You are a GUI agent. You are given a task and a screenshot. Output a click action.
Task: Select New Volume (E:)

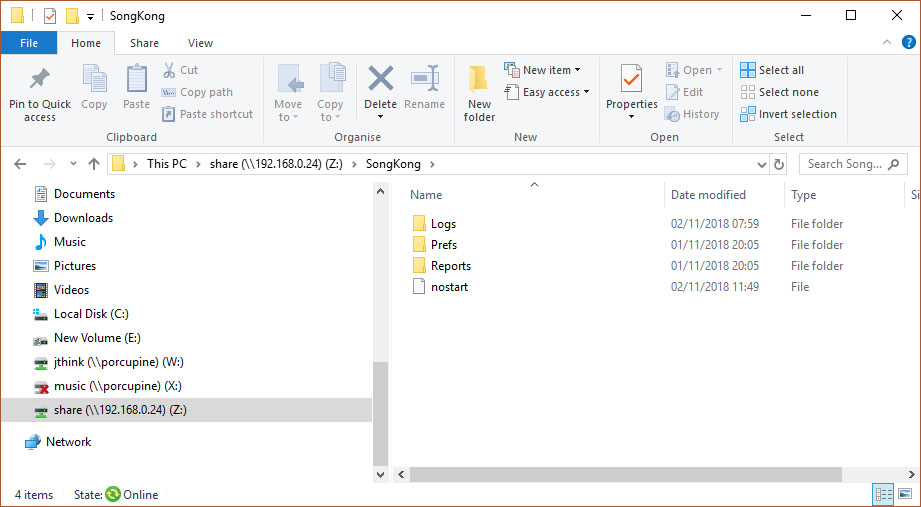pos(87,338)
